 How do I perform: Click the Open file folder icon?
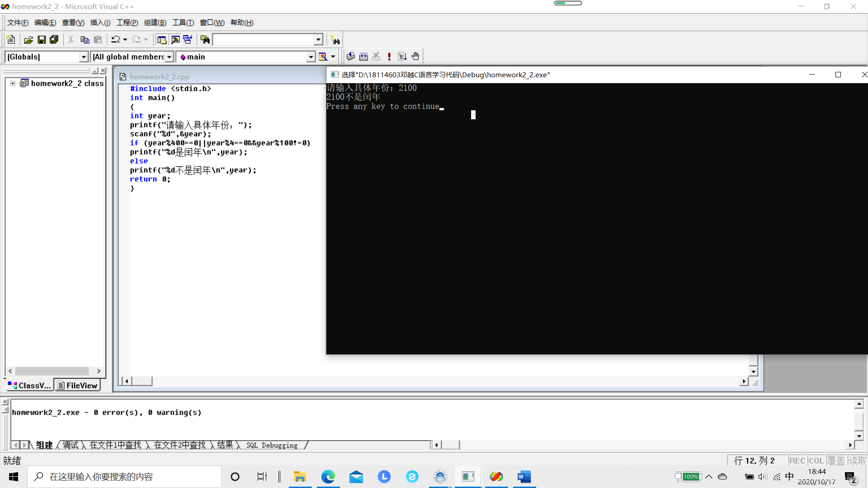click(28, 40)
